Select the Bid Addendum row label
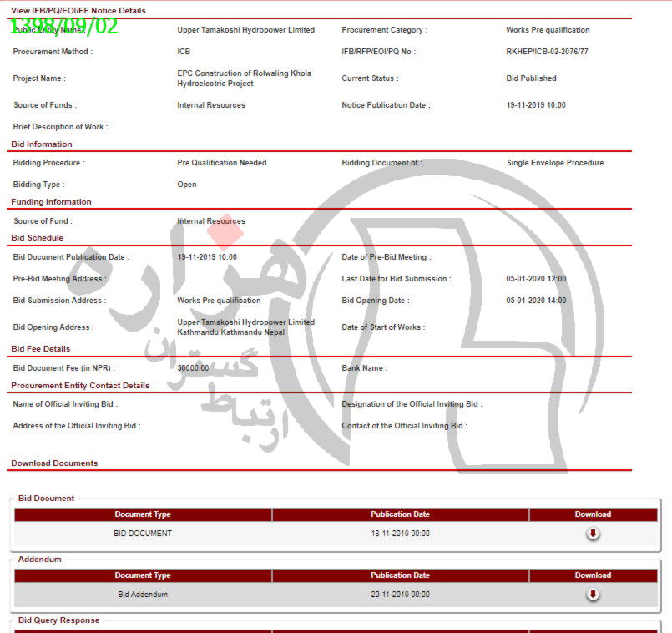This screenshot has width=672, height=633. (x=143, y=595)
